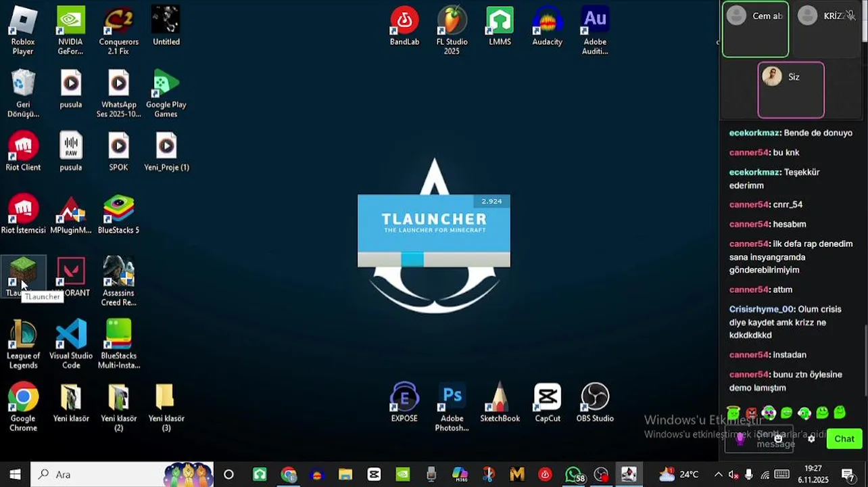Open Assassins Creed desktop shortcut
The width and height of the screenshot is (868, 487).
click(118, 281)
